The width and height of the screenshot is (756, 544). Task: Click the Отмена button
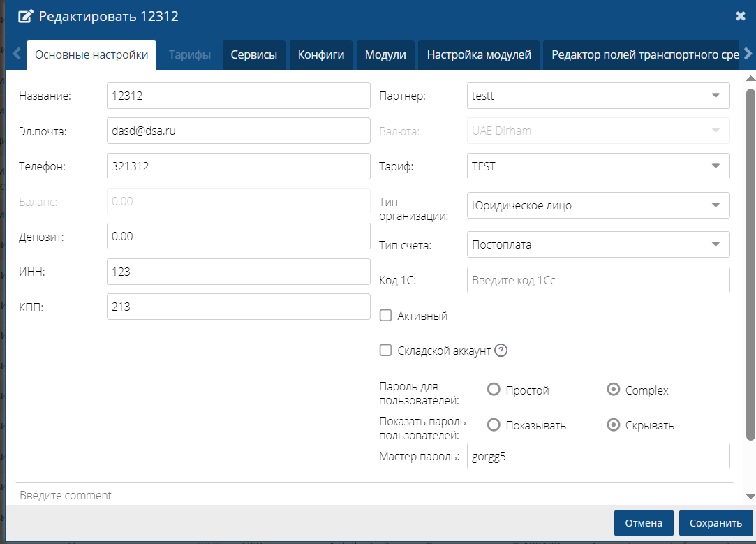click(643, 523)
